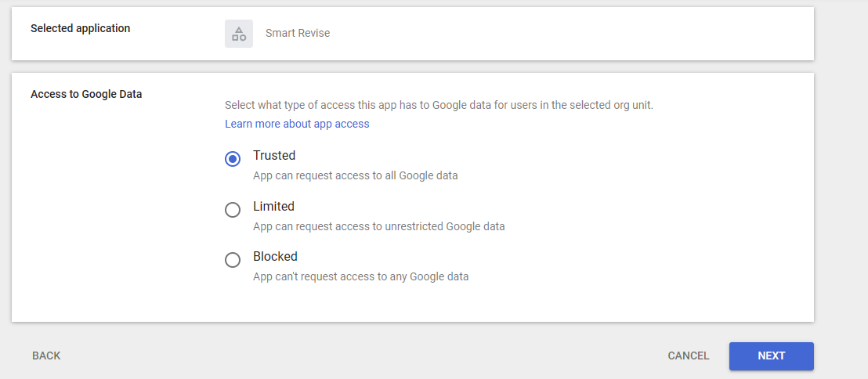The width and height of the screenshot is (868, 379).
Task: Click the 'Select what type of access' description
Action: point(439,105)
